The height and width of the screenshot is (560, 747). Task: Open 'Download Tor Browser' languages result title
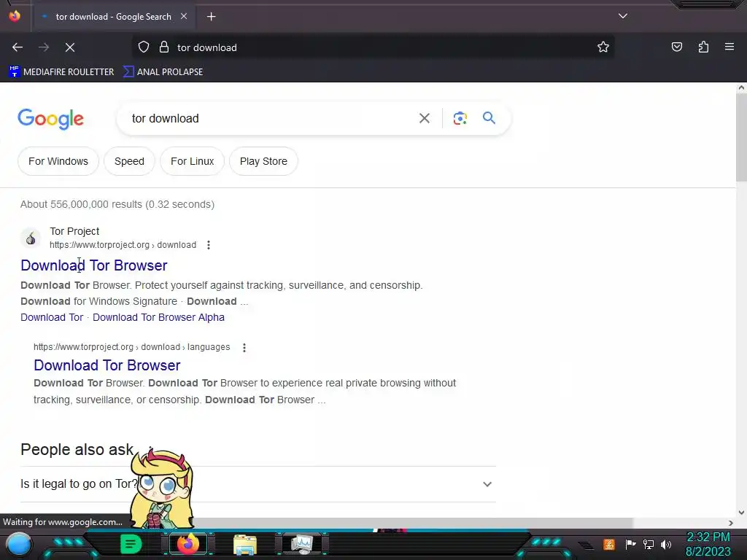(107, 366)
